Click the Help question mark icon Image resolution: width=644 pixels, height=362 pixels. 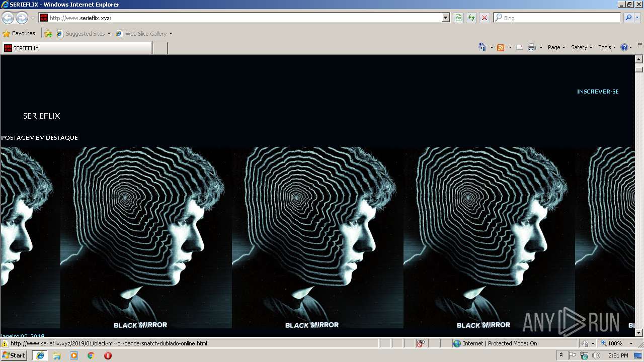click(624, 47)
